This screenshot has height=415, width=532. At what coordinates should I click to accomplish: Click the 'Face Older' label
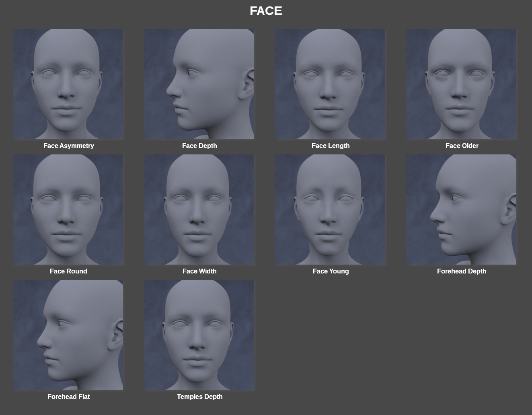[462, 146]
